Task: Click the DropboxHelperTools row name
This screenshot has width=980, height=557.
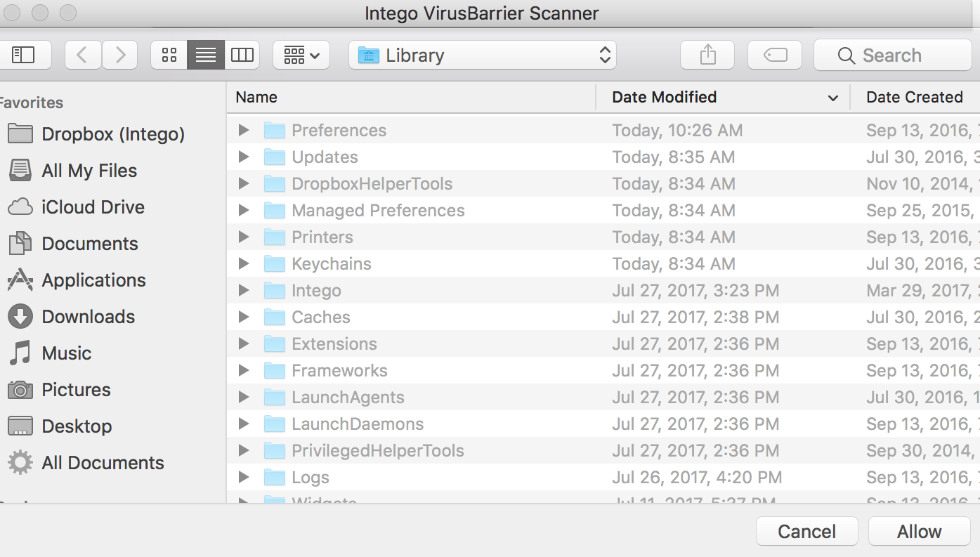Action: coord(372,183)
